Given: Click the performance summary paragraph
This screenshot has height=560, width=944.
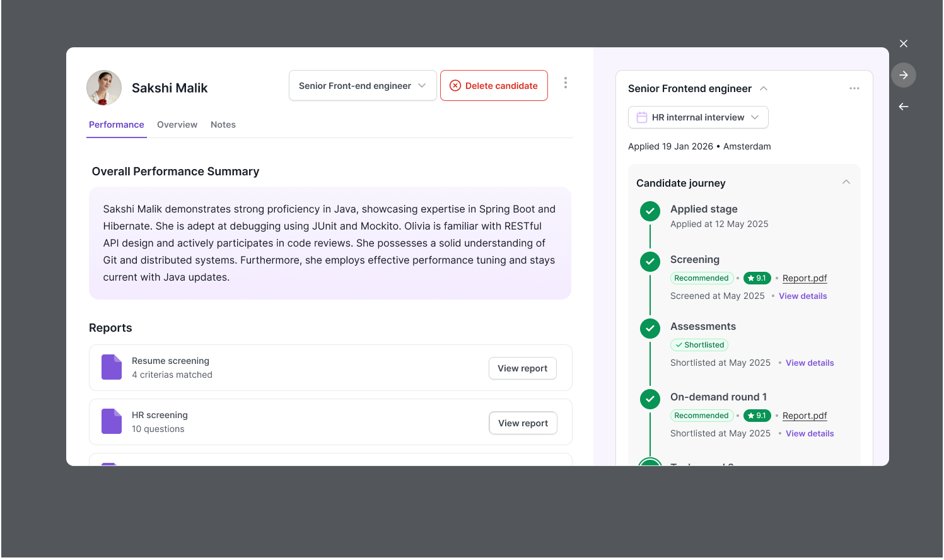Looking at the screenshot, I should 329,243.
